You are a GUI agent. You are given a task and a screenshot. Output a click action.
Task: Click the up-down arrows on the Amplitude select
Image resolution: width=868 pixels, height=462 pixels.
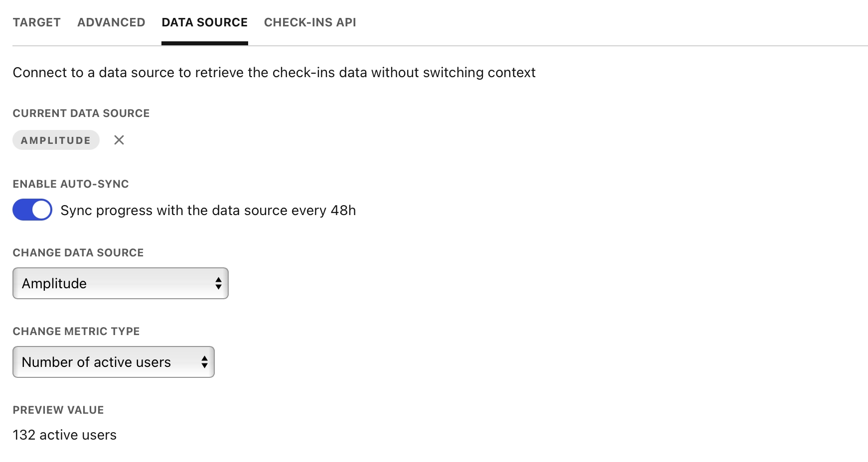[x=218, y=283]
